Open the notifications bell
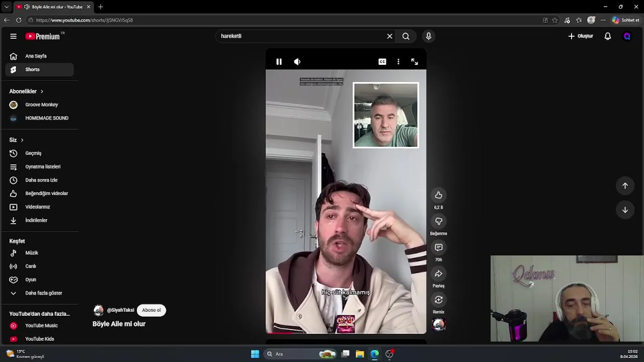The height and width of the screenshot is (362, 644). pos(608,36)
